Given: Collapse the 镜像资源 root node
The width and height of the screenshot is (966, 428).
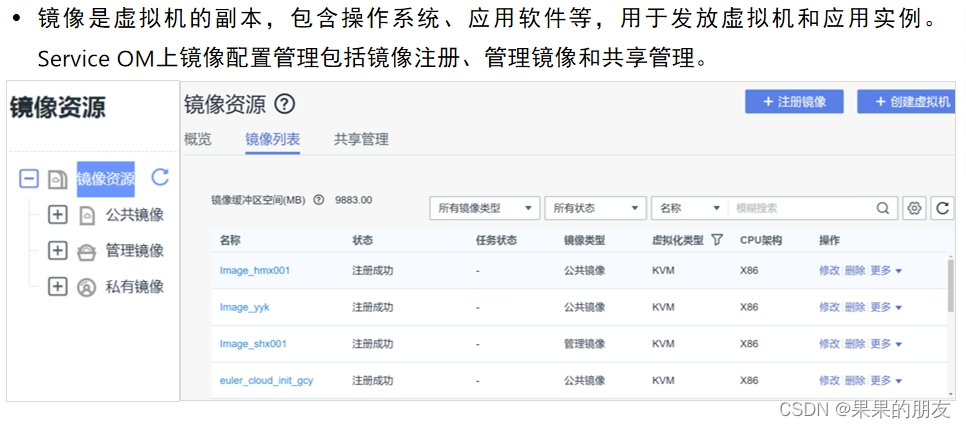Looking at the screenshot, I should 29,179.
